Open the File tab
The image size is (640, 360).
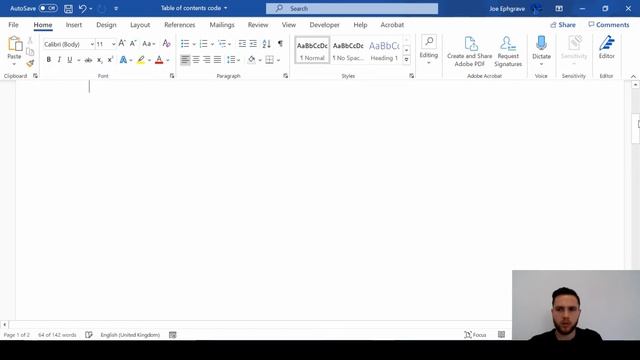point(13,25)
